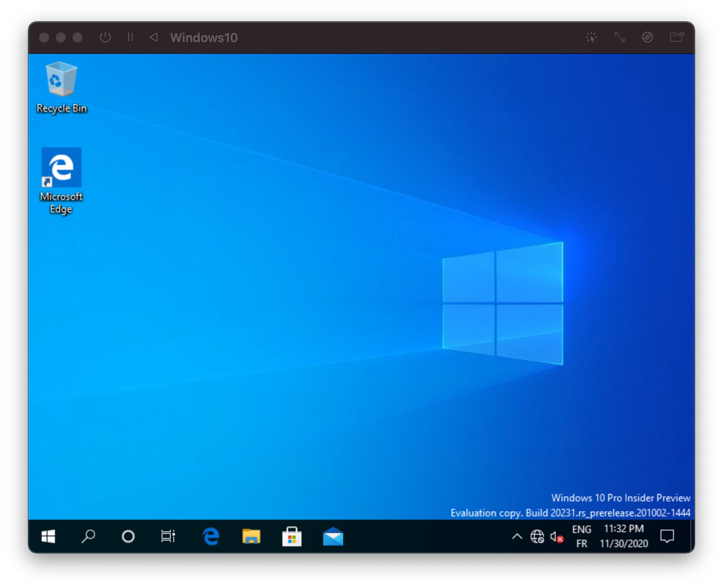Click resize arrows icon in VM toolbar
This screenshot has width=723, height=588.
tap(620, 37)
